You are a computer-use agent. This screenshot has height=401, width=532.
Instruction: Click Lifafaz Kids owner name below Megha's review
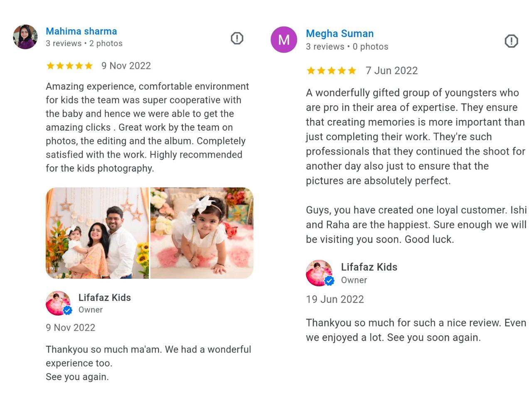(x=369, y=267)
